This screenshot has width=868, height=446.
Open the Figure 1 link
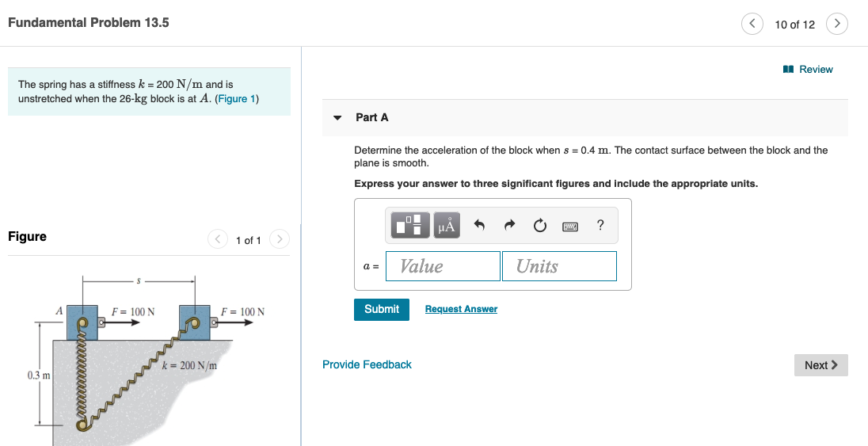(237, 98)
